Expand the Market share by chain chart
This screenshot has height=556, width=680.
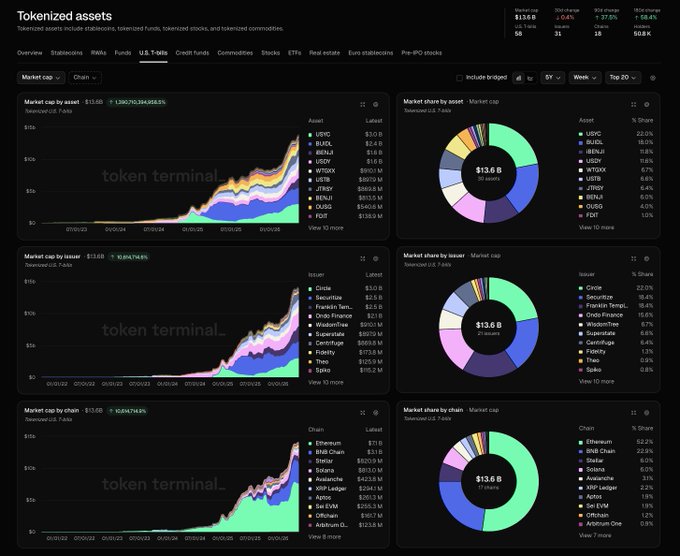(634, 413)
